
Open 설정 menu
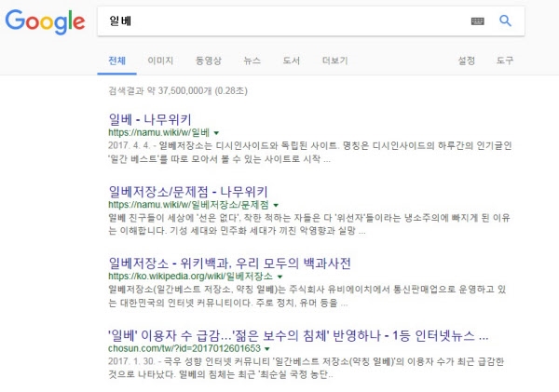coord(467,61)
